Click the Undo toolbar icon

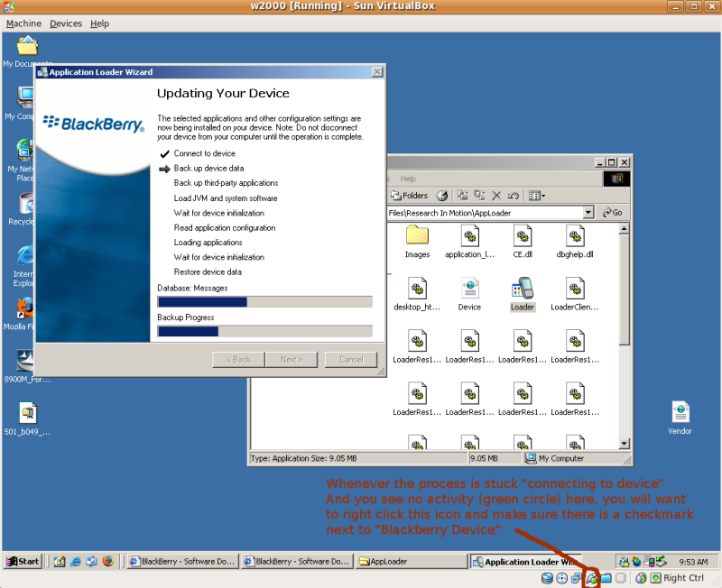513,196
